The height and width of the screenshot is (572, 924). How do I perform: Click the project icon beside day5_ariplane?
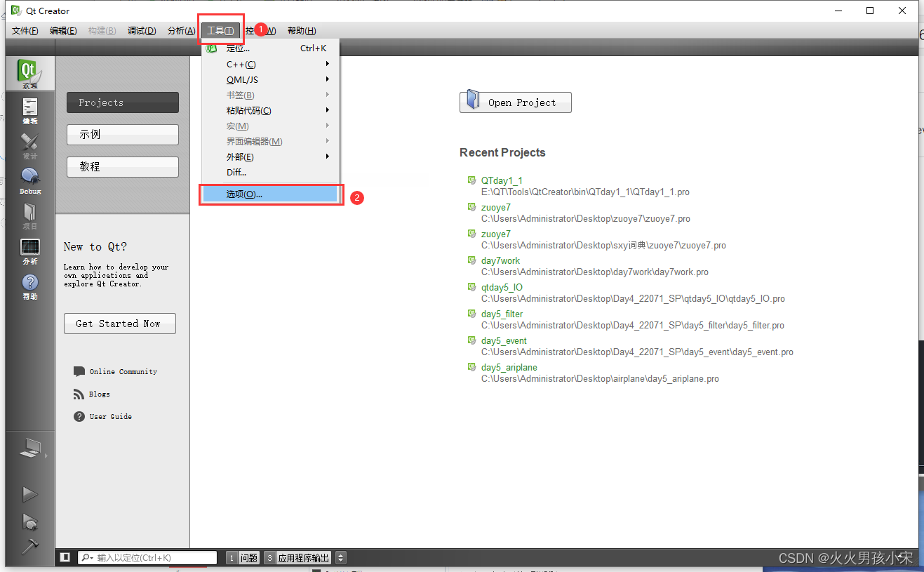click(472, 367)
